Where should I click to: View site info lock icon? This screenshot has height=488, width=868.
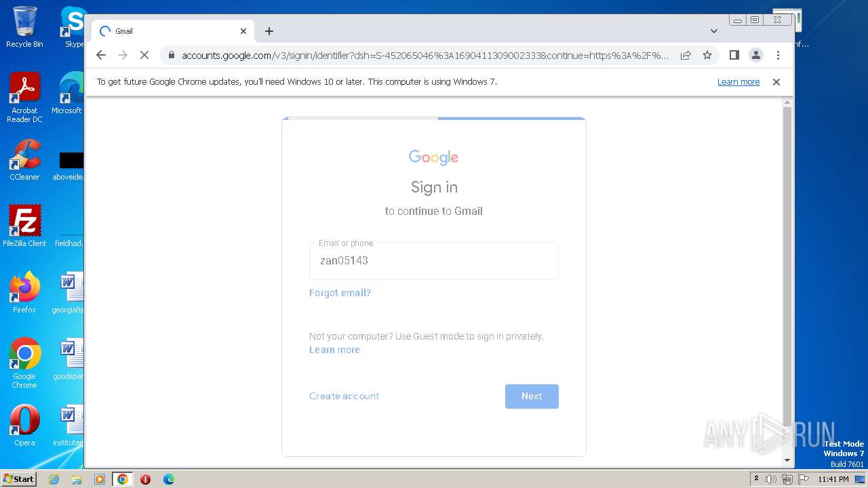tap(171, 56)
